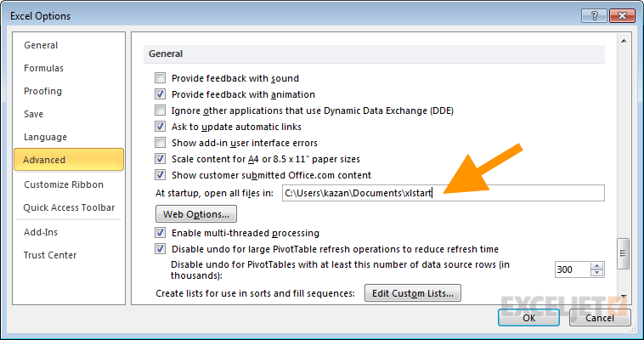Show the Add-Ins category
Image resolution: width=644 pixels, height=340 pixels.
pos(41,232)
